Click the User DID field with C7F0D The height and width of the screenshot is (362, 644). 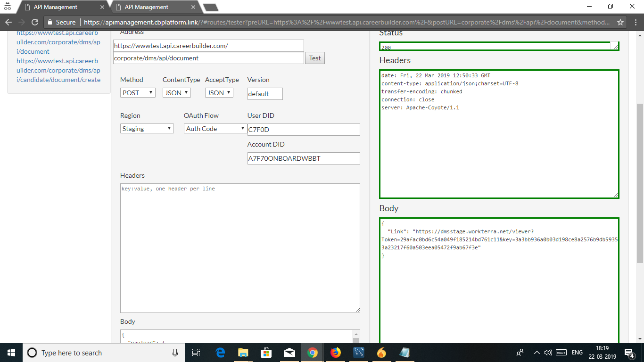pos(304,130)
